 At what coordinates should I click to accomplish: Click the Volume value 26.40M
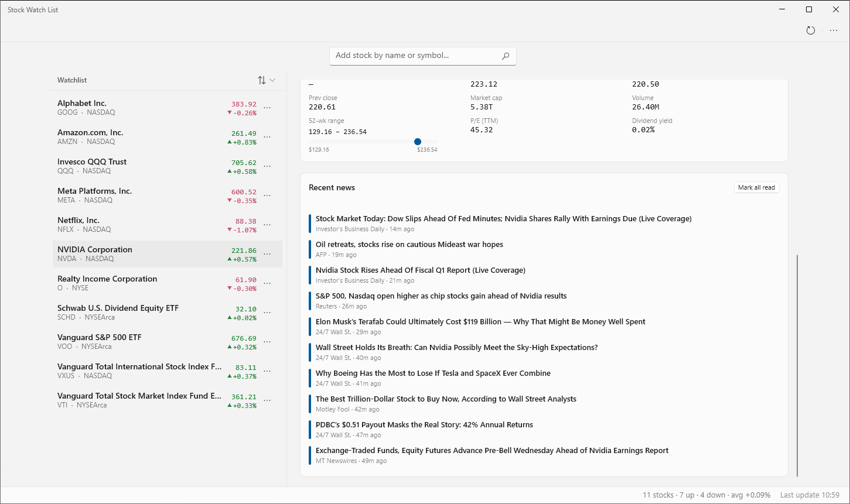pos(646,107)
